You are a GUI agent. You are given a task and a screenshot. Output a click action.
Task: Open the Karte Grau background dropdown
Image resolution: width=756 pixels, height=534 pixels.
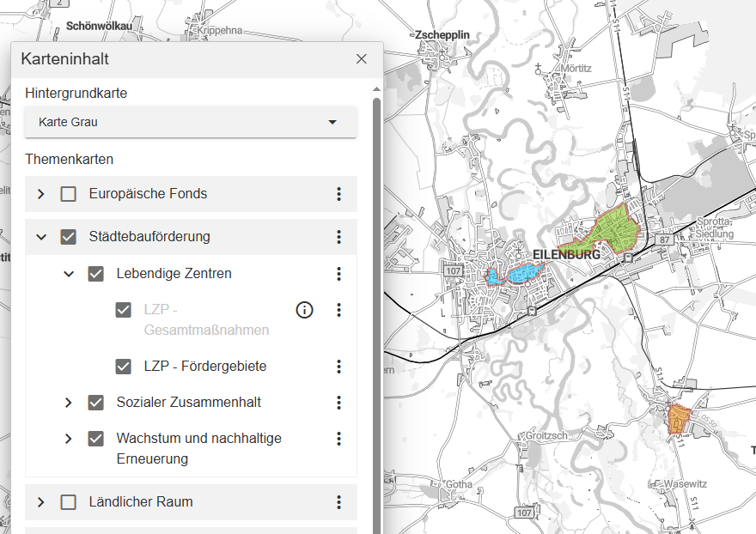point(191,122)
